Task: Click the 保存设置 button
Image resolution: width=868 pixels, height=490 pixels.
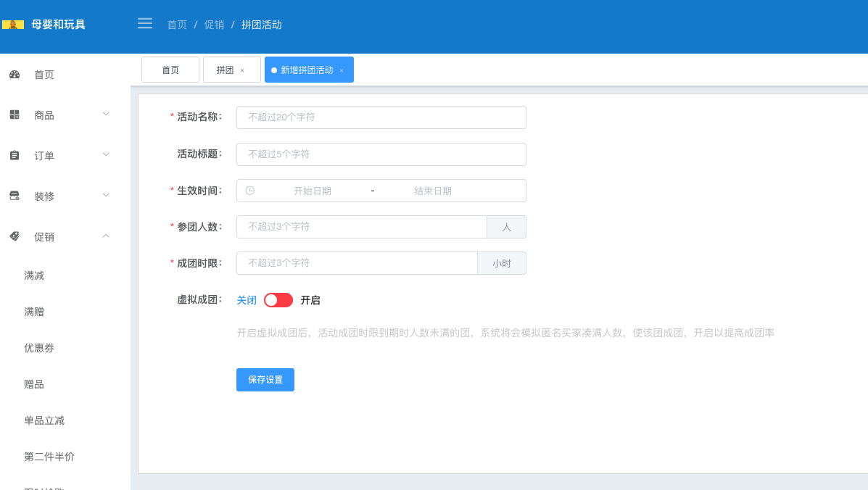Action: pos(265,379)
